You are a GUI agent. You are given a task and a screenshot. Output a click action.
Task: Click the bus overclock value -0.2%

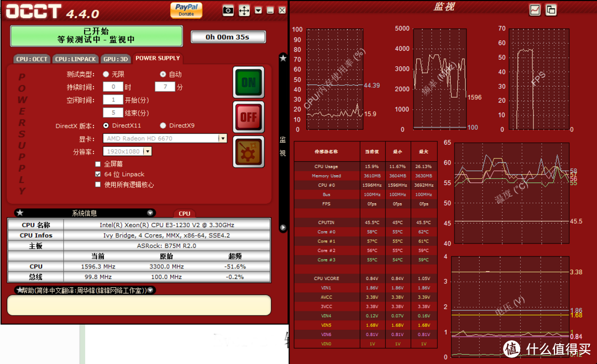[234, 277]
